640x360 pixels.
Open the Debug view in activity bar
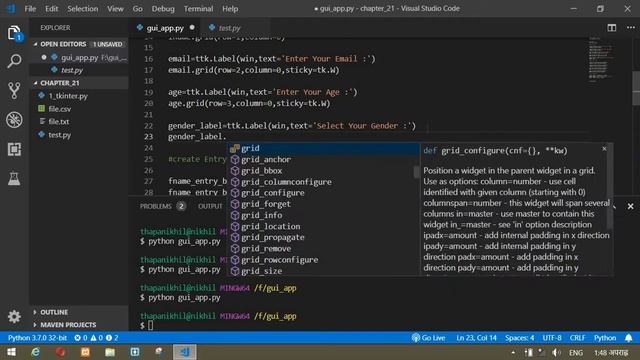tap(14, 120)
